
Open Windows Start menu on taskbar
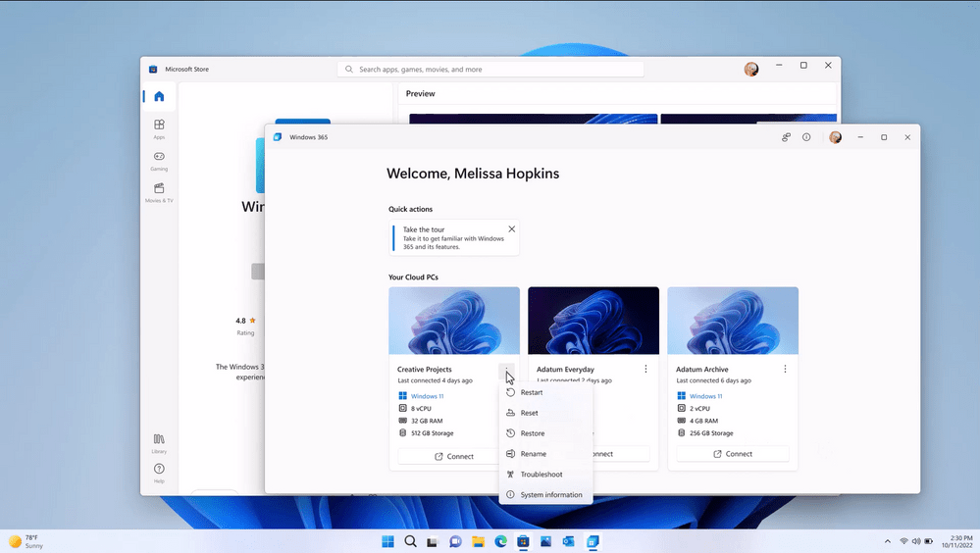[x=387, y=541]
